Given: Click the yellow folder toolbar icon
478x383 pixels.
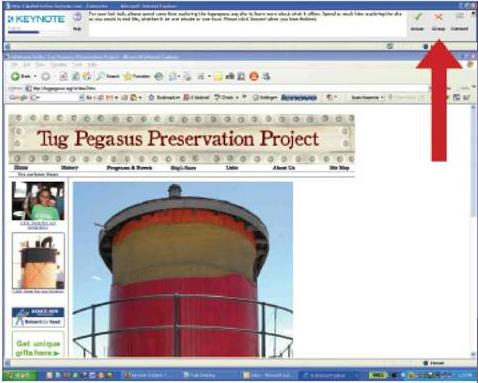Looking at the screenshot, I should point(218,77).
